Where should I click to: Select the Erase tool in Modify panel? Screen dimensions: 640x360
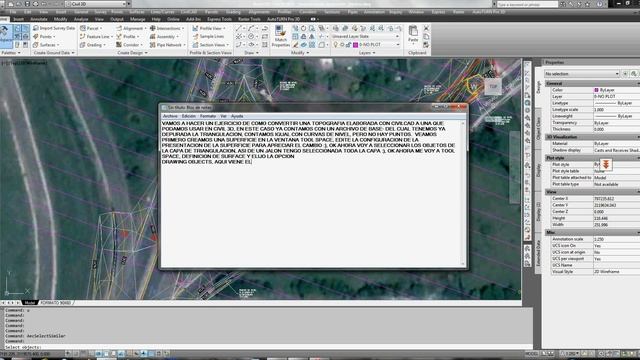pyautogui.click(x=296, y=44)
